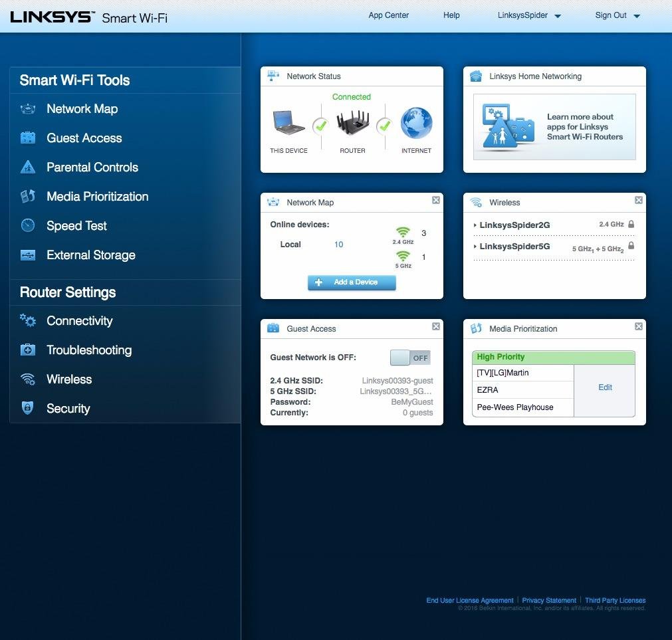
Task: Open the LinksysSpider account dropdown arrow
Action: (x=558, y=16)
